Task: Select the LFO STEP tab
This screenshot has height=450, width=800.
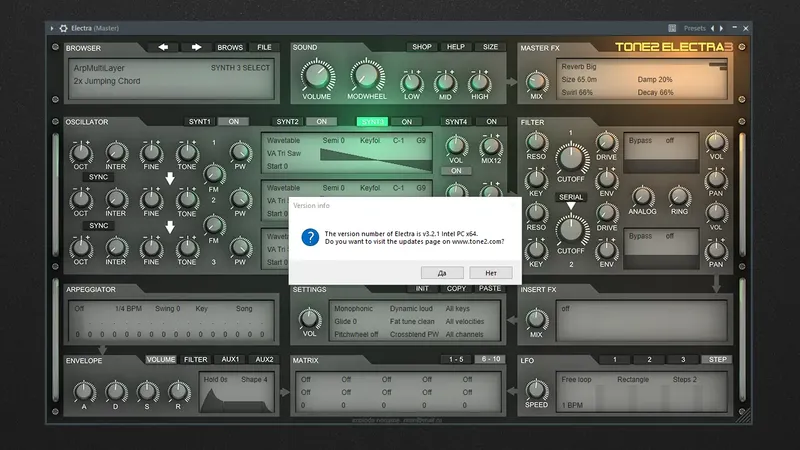Action: pos(717,359)
